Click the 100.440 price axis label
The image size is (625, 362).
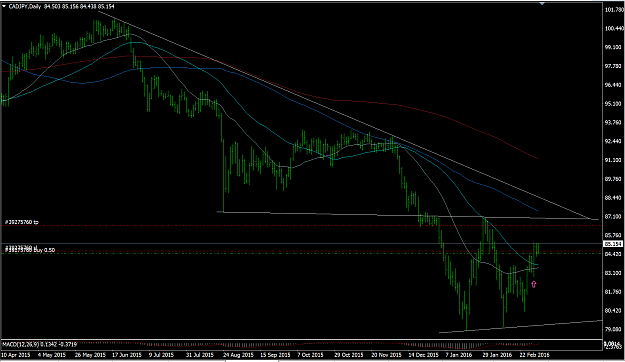tap(614, 29)
